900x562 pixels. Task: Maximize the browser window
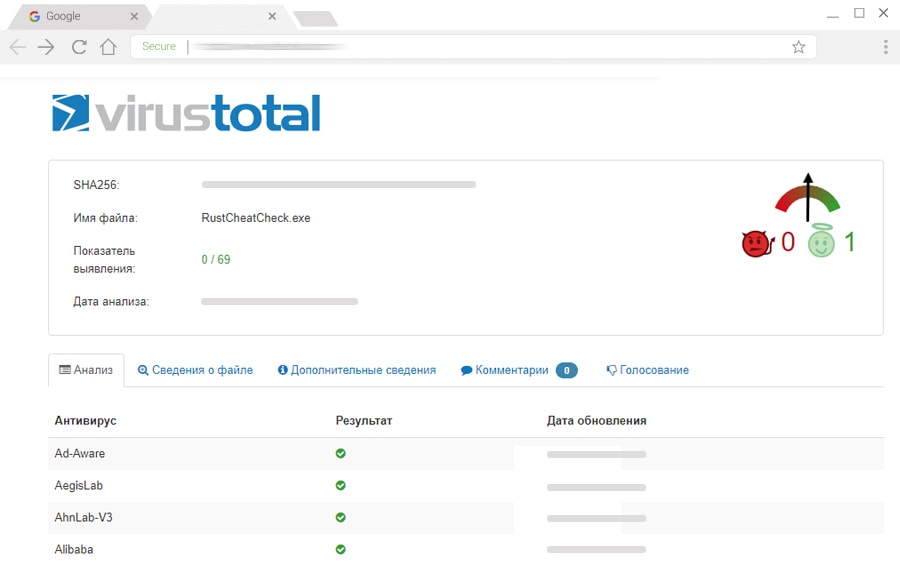coord(859,13)
